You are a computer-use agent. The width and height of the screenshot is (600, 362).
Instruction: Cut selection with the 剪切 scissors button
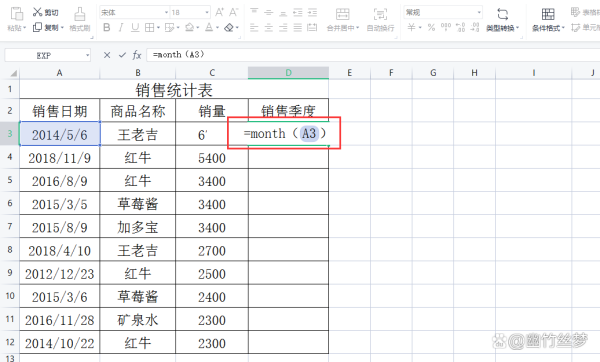click(x=45, y=12)
